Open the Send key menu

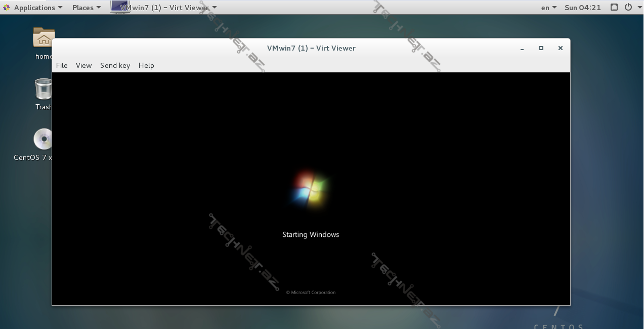(x=115, y=65)
